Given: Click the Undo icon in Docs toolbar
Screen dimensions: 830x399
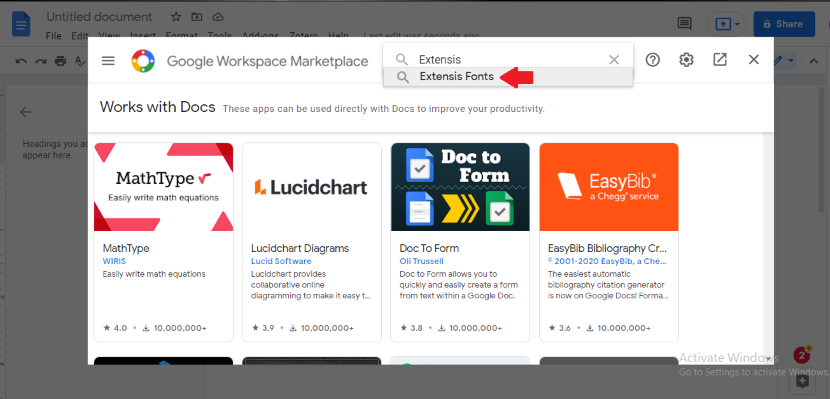Looking at the screenshot, I should (21, 61).
